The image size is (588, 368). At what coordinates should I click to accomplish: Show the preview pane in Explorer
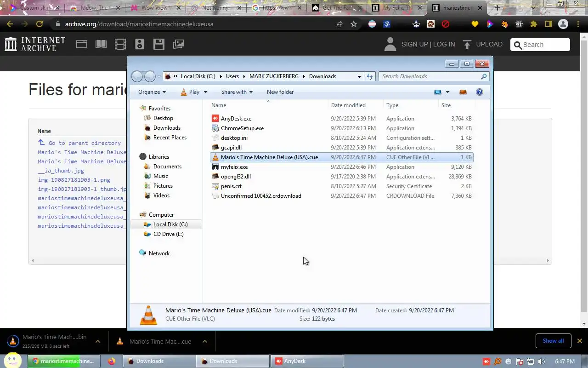463,92
